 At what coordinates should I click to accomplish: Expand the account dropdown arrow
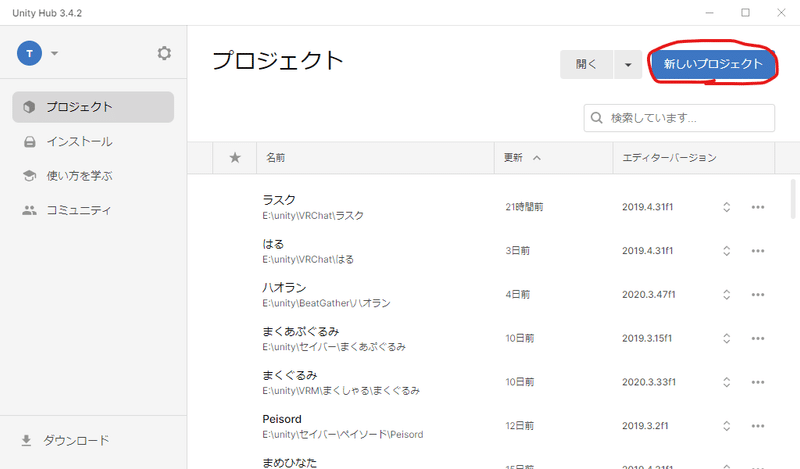pyautogui.click(x=55, y=53)
